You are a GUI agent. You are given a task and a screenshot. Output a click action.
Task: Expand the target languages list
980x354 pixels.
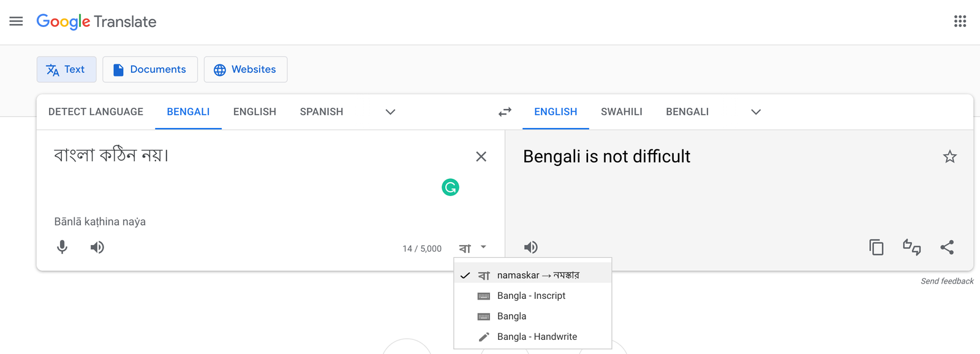(756, 112)
